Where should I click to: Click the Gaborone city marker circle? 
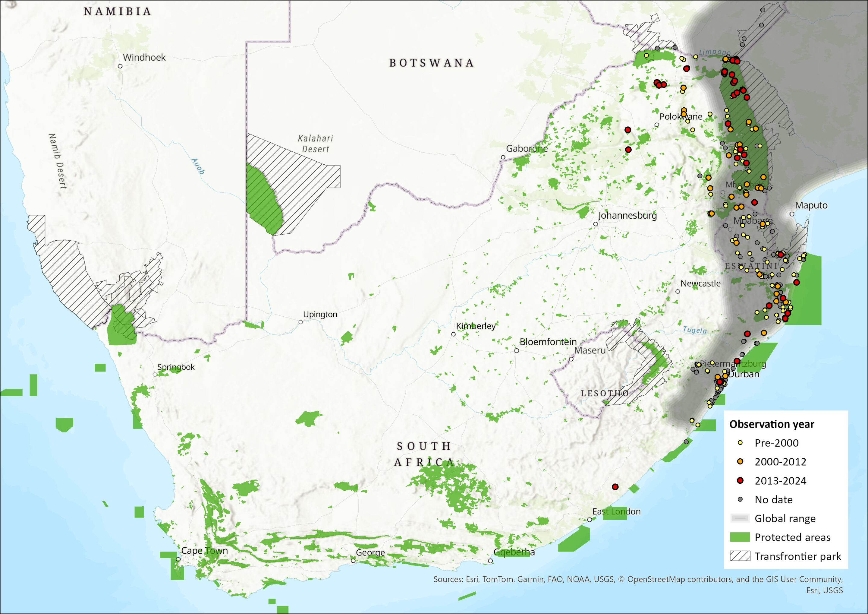pyautogui.click(x=503, y=157)
